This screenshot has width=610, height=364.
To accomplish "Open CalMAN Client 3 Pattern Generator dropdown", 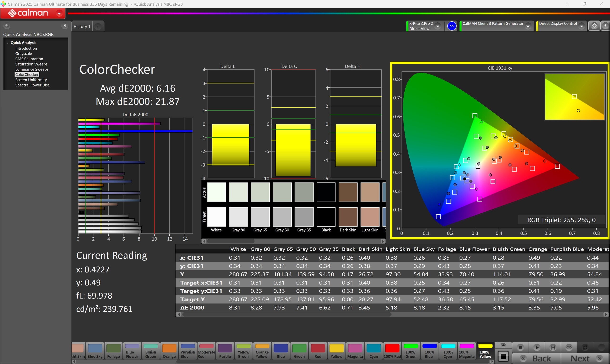I will 528,26.
